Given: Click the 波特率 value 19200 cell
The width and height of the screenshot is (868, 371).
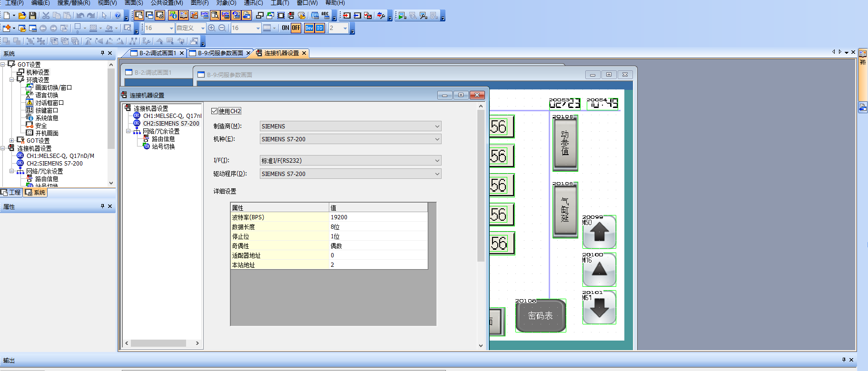Looking at the screenshot, I should pos(378,217).
